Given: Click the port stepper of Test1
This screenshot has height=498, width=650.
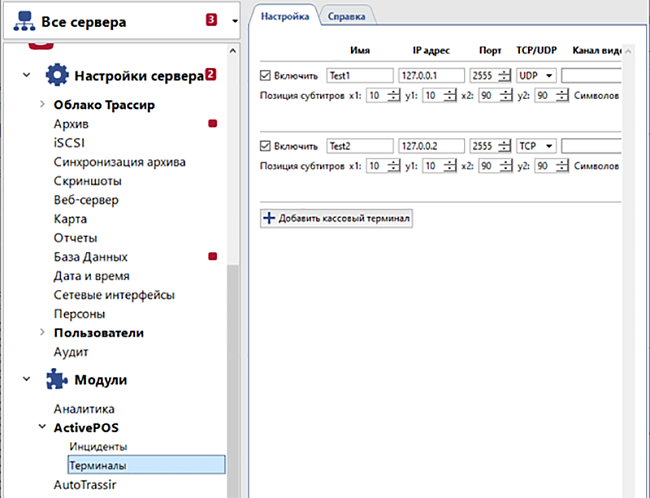Looking at the screenshot, I should click(504, 75).
